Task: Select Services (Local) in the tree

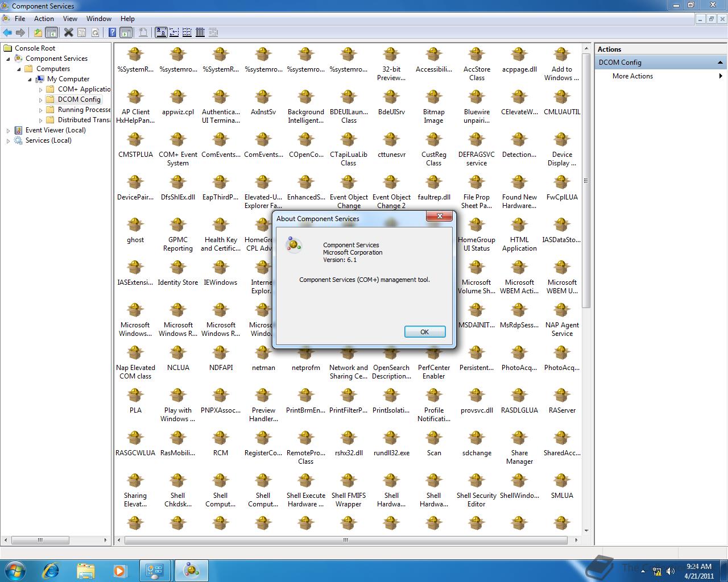Action: (x=48, y=140)
